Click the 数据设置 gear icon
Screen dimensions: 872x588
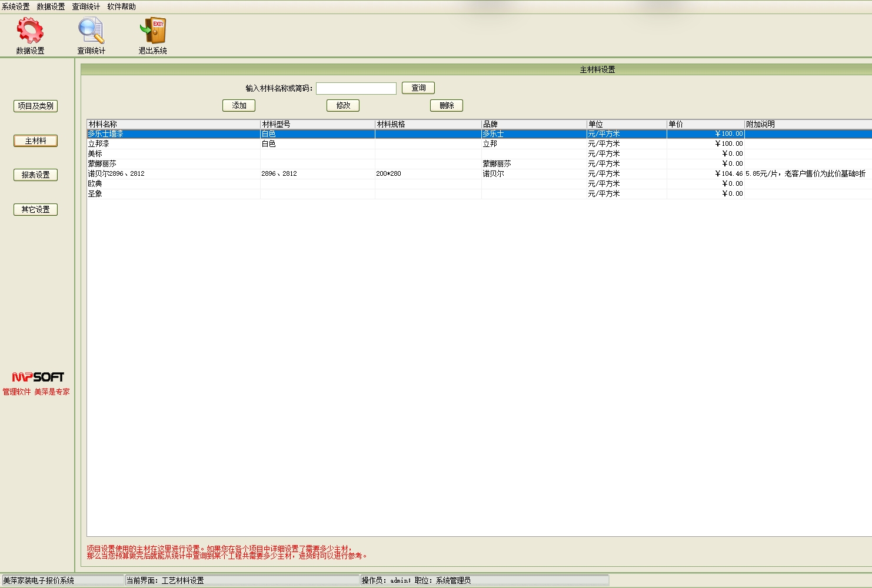30,31
